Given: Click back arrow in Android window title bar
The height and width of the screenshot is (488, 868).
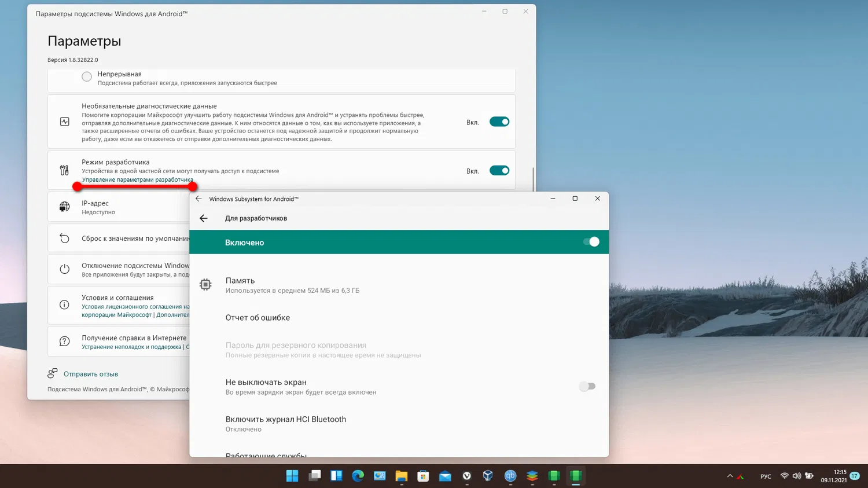Looking at the screenshot, I should tap(199, 199).
